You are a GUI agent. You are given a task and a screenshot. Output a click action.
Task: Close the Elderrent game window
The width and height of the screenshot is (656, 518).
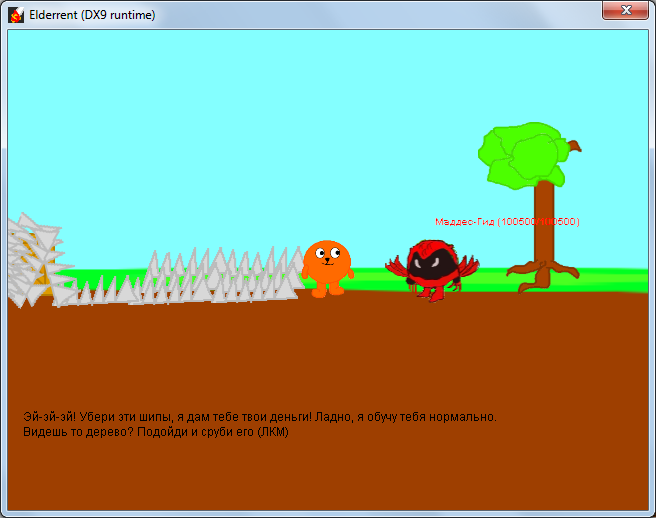pyautogui.click(x=626, y=10)
